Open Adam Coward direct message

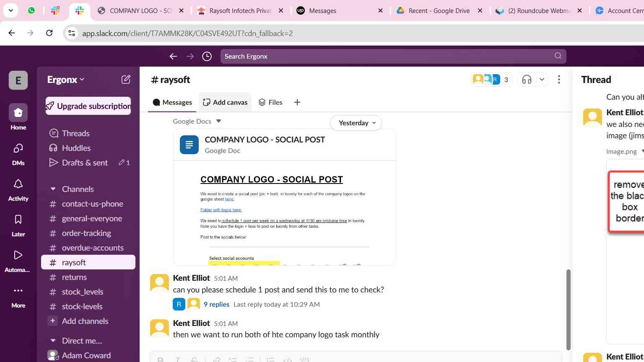click(88, 355)
